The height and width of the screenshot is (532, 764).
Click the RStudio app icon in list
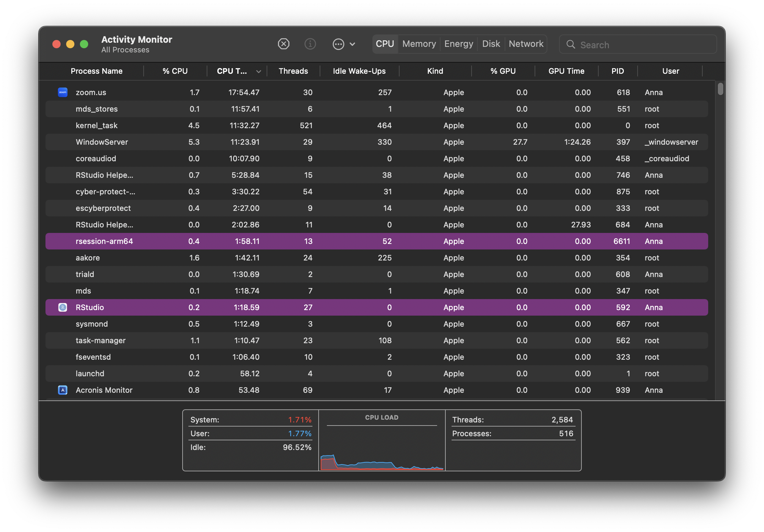point(63,307)
